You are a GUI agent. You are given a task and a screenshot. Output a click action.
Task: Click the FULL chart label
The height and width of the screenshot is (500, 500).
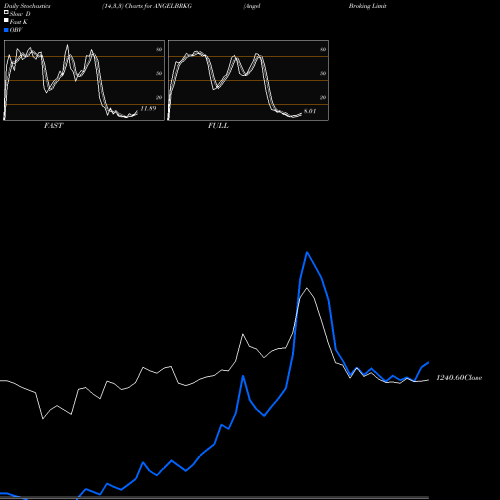point(218,126)
